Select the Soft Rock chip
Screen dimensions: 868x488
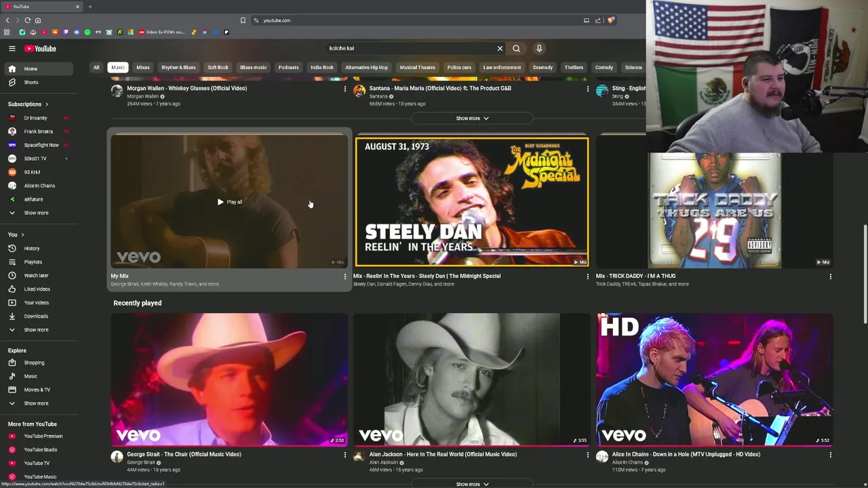point(218,67)
